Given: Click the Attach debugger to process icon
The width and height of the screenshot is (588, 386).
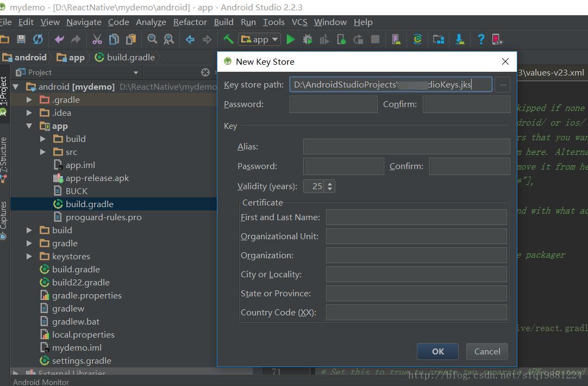Looking at the screenshot, I should tap(341, 39).
